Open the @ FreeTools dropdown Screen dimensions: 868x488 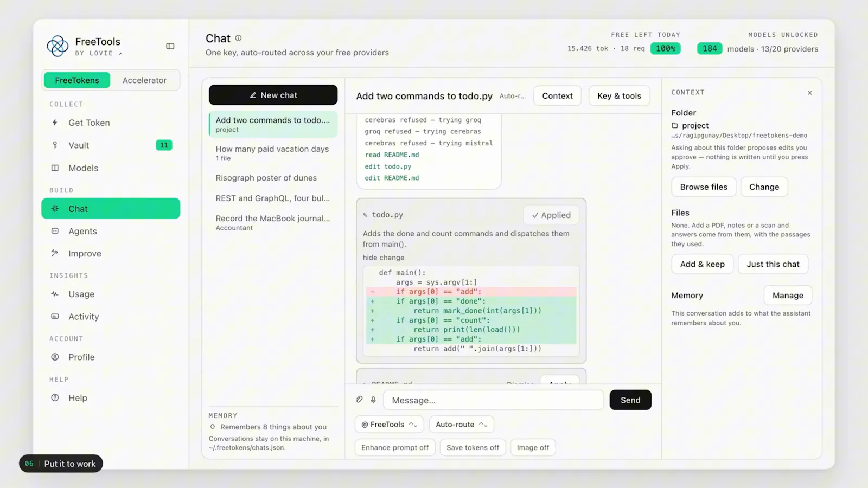pos(389,425)
